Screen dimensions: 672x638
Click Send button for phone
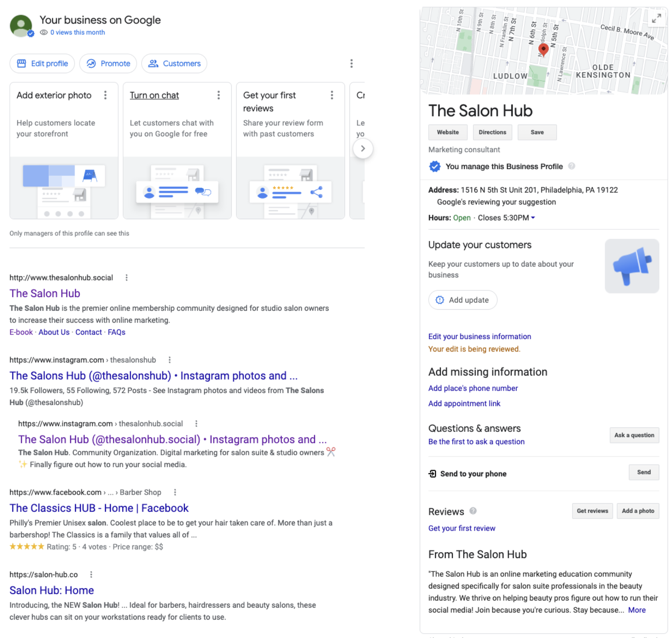click(644, 472)
